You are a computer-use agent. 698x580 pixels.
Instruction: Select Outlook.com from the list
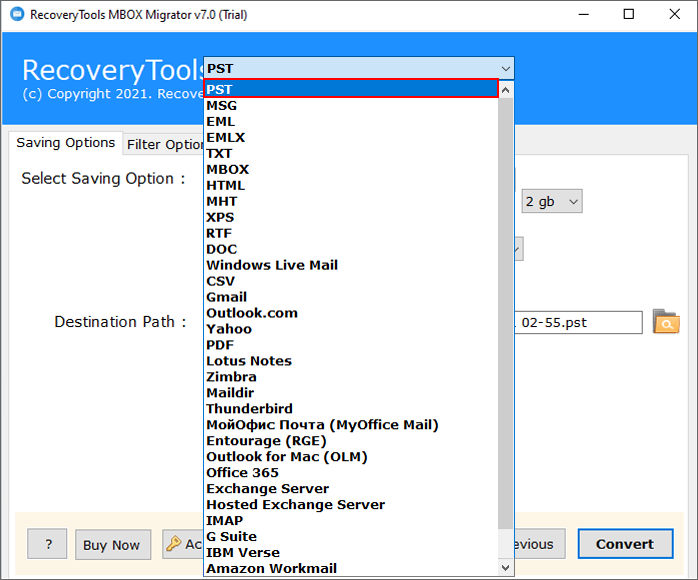tap(351, 313)
